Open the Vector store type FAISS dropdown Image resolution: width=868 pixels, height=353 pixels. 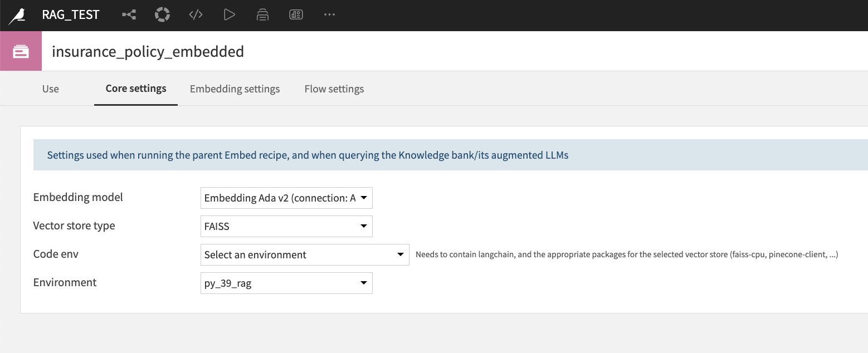pos(286,226)
